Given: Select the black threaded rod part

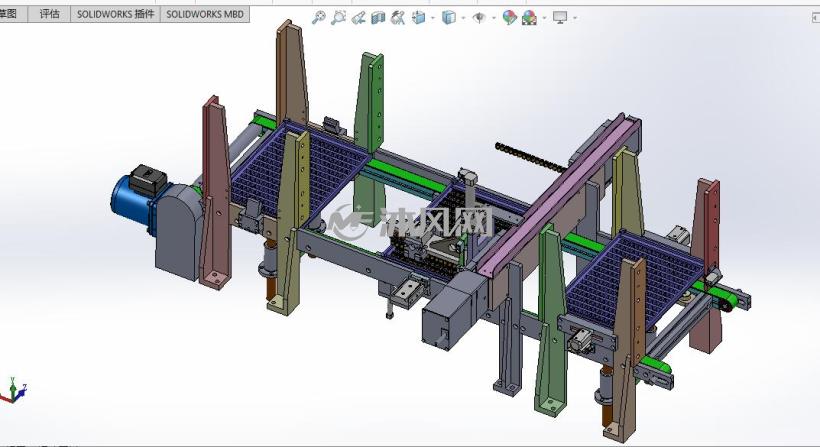Looking at the screenshot, I should point(530,158).
